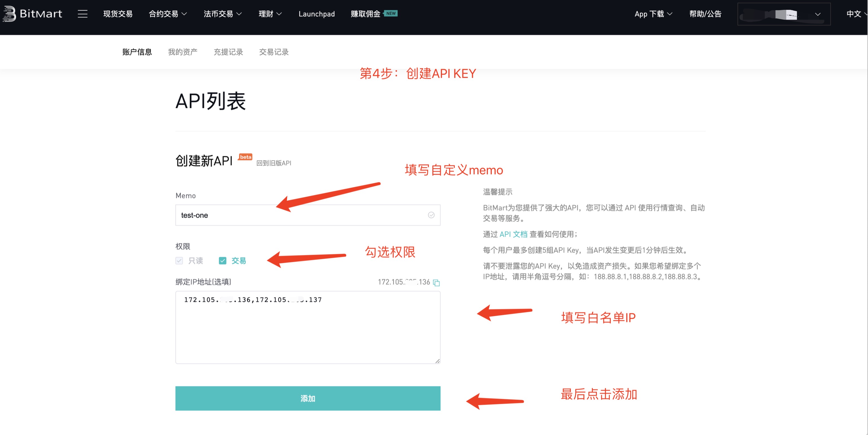Switch to the 我的资产 tab

click(183, 52)
